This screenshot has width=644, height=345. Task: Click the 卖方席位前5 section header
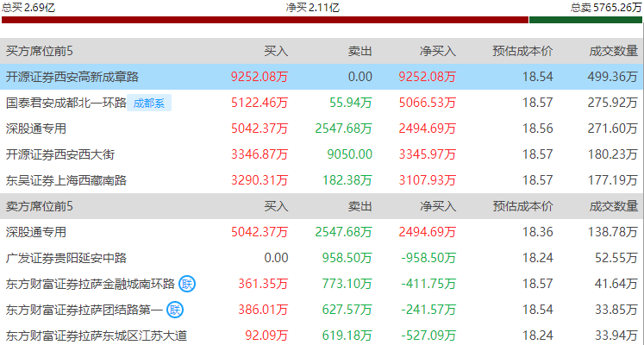coord(40,206)
